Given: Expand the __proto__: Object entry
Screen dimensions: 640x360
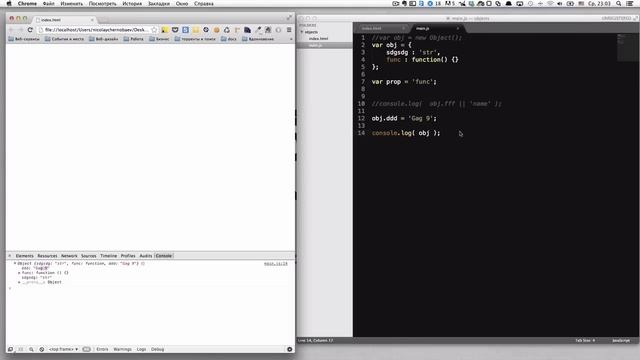Looking at the screenshot, I should [x=19, y=282].
